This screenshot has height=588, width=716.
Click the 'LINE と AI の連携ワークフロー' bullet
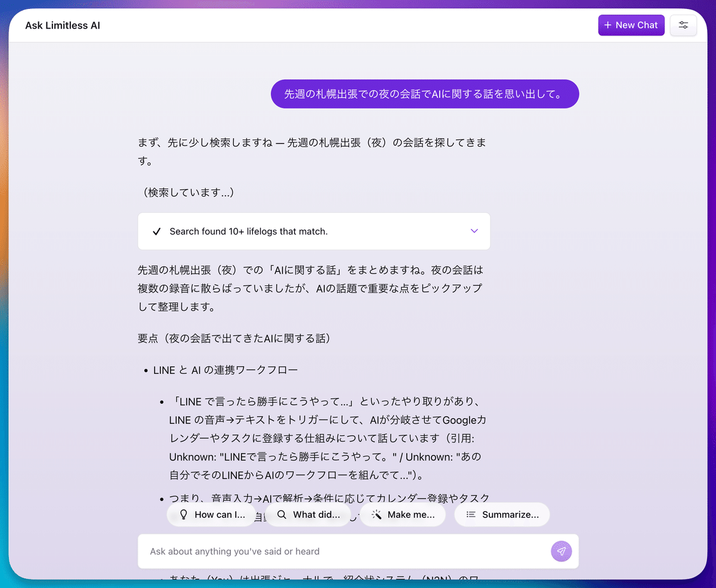tap(225, 370)
